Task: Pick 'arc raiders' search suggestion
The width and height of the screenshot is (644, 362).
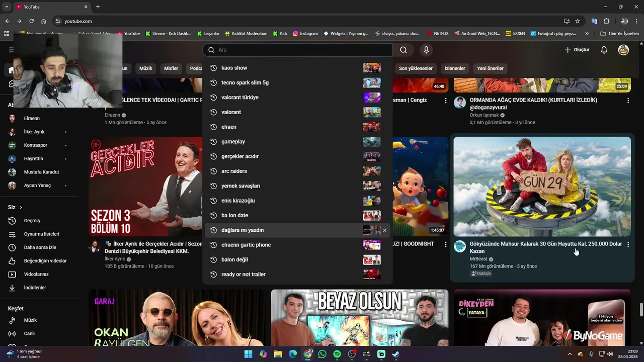Action: 297,171
